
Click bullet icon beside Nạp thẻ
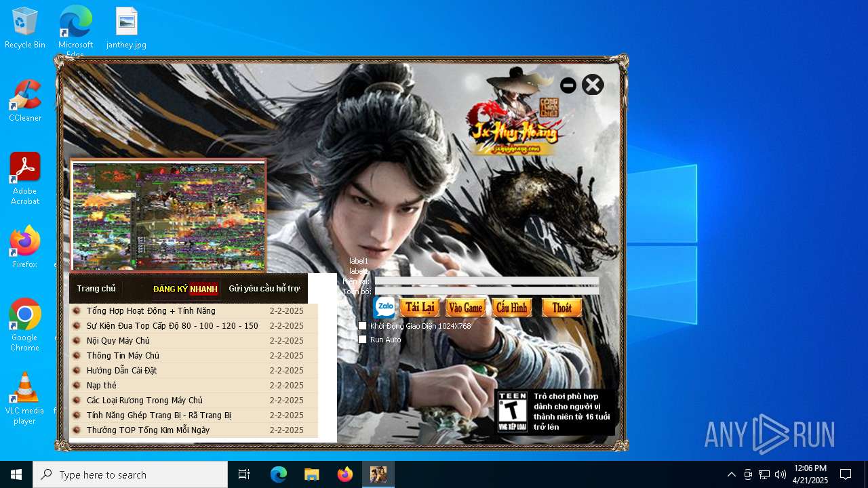tap(77, 386)
